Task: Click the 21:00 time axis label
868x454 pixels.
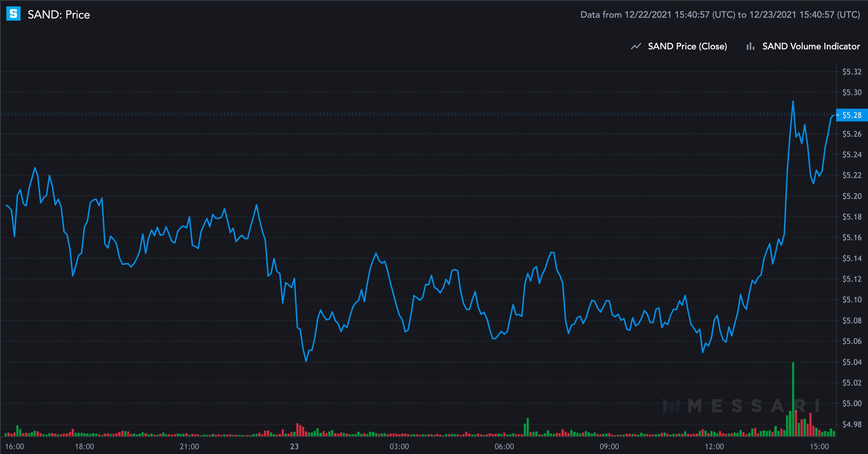Action: 189,447
